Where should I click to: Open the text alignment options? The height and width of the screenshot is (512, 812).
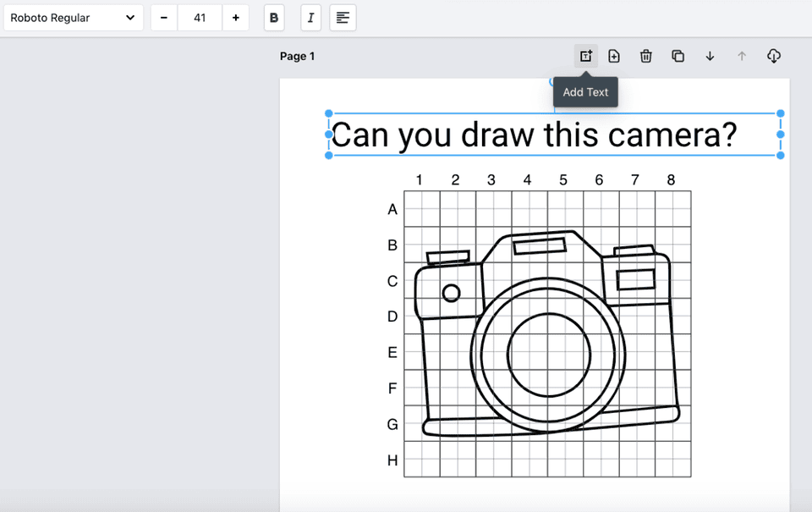pos(343,18)
